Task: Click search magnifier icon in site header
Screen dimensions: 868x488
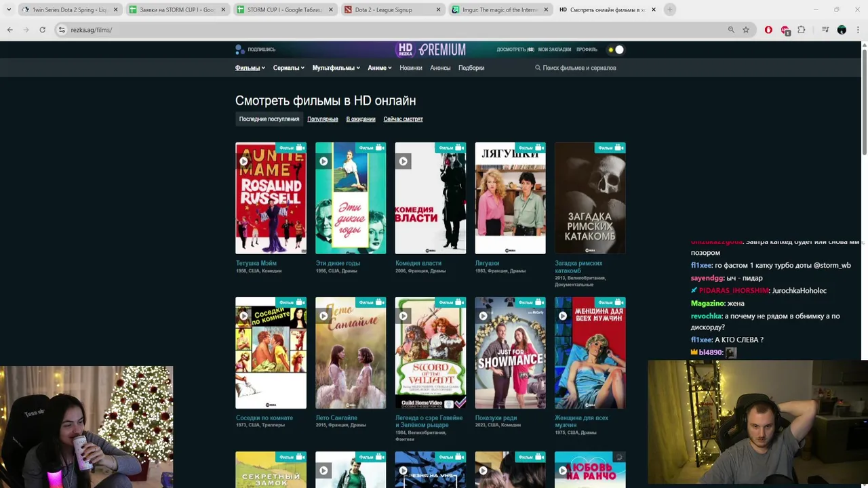Action: [538, 68]
